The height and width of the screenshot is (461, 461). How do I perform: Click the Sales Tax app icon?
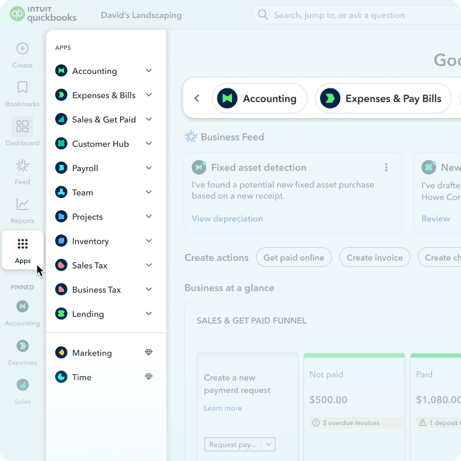61,265
